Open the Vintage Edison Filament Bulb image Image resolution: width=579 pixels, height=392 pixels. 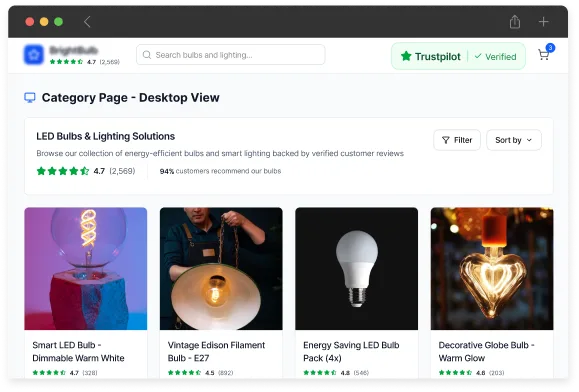click(x=221, y=269)
